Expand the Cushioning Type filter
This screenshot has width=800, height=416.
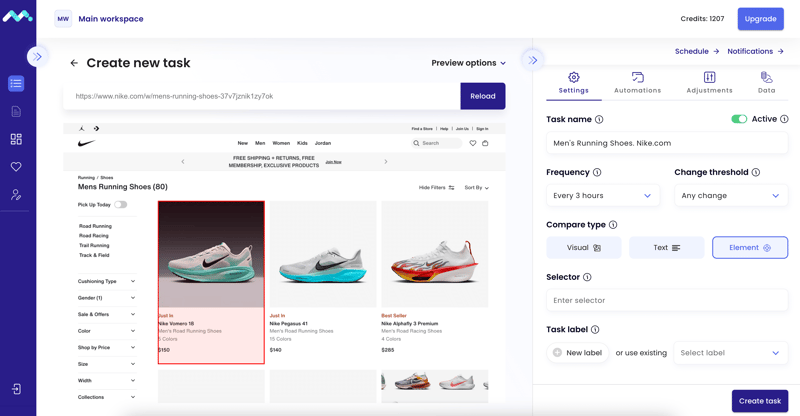click(107, 281)
